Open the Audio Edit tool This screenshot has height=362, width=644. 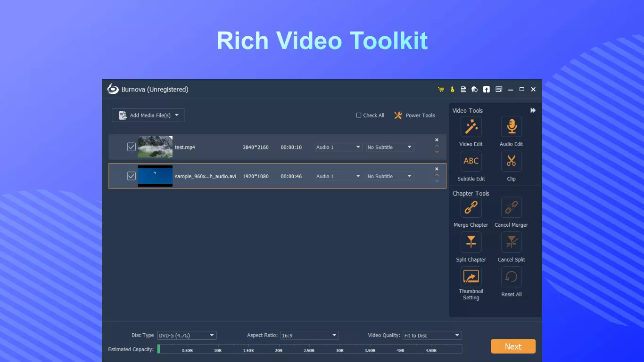click(x=511, y=127)
